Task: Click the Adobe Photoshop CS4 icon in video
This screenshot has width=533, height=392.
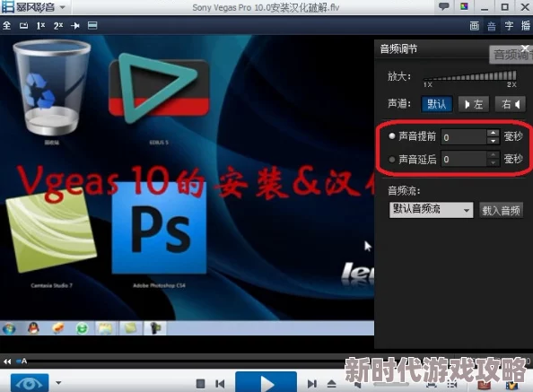Action: tap(159, 228)
